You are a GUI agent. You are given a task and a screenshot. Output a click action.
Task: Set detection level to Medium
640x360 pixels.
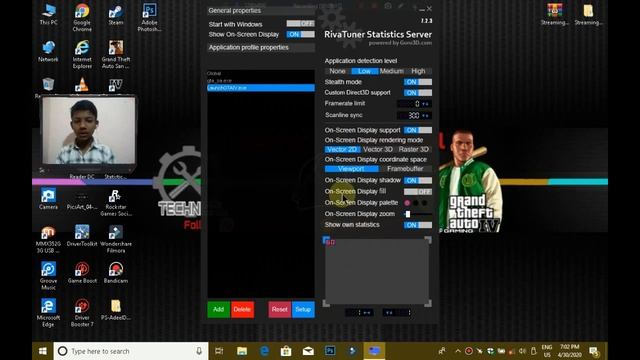pyautogui.click(x=391, y=71)
